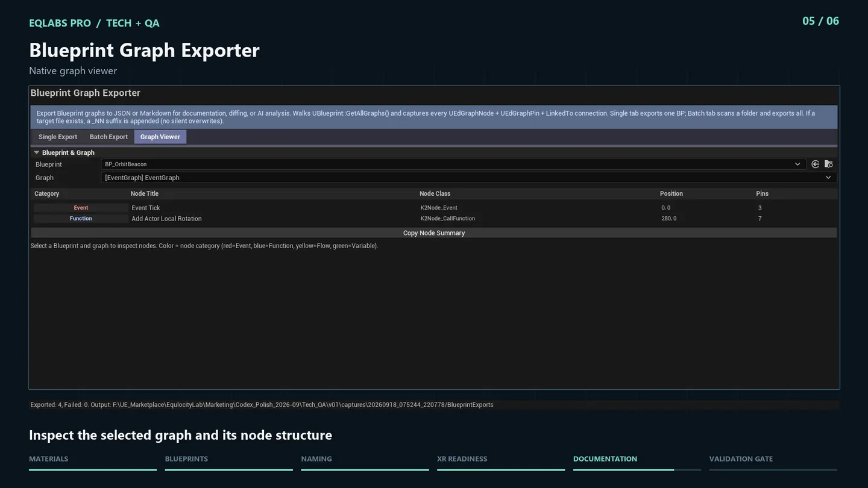Click the Category column header
Viewport: 868px width, 488px height.
47,194
